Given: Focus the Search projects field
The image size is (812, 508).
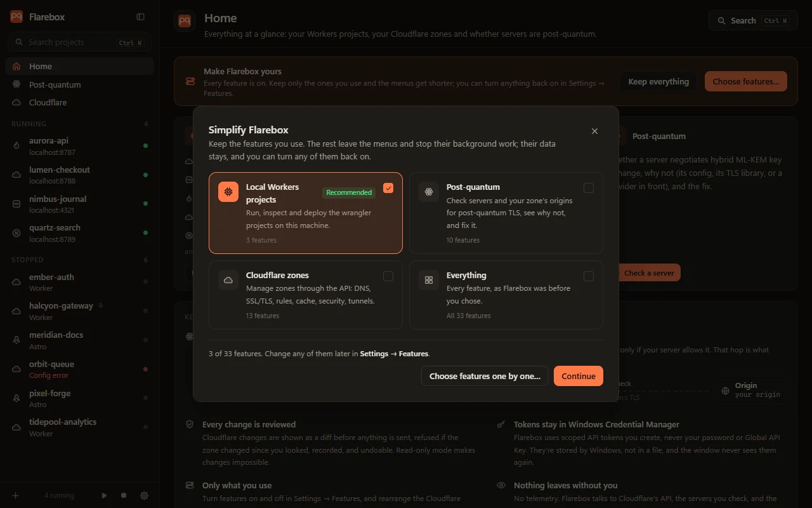Looking at the screenshot, I should click(79, 43).
